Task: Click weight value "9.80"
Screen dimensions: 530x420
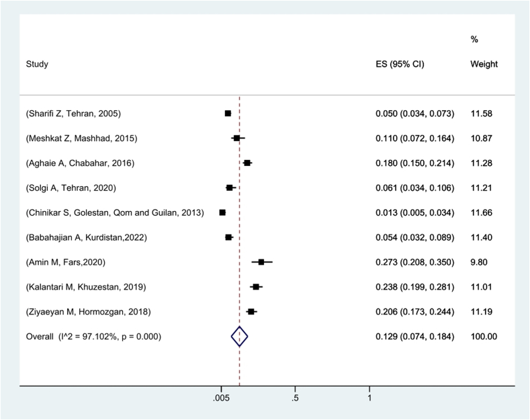Action: tap(479, 262)
